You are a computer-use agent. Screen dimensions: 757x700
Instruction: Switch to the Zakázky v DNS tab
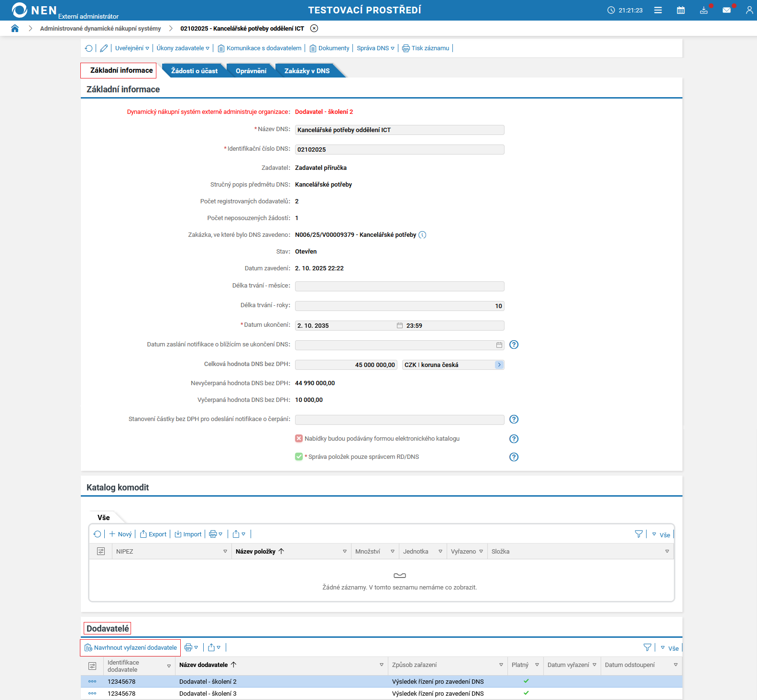point(307,71)
